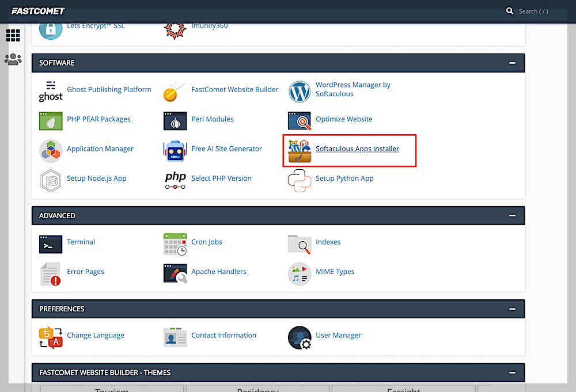Open Perl Modules link
Viewport: 576px width, 392px height.
pos(213,119)
